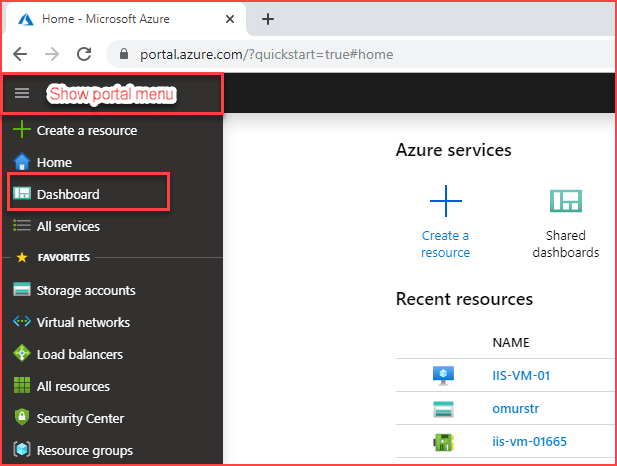Viewport: 617px width, 466px height.
Task: Click the Home house icon in sidebar
Action: (x=22, y=161)
